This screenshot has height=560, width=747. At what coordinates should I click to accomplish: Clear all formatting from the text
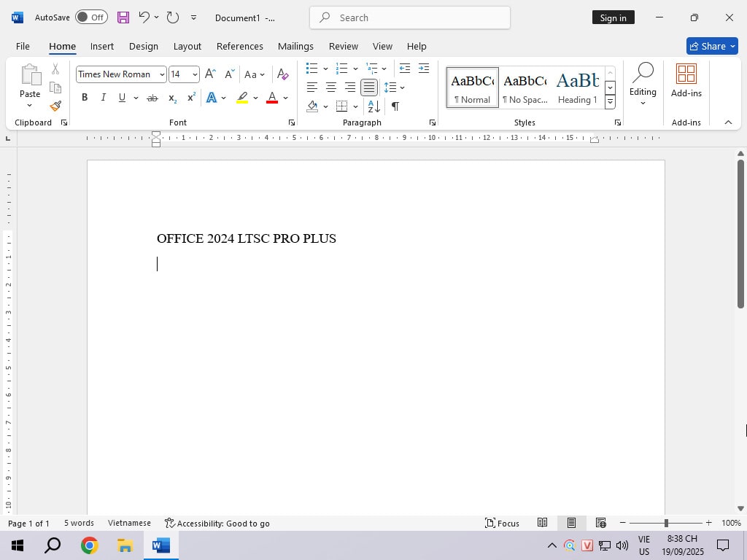[x=282, y=74]
